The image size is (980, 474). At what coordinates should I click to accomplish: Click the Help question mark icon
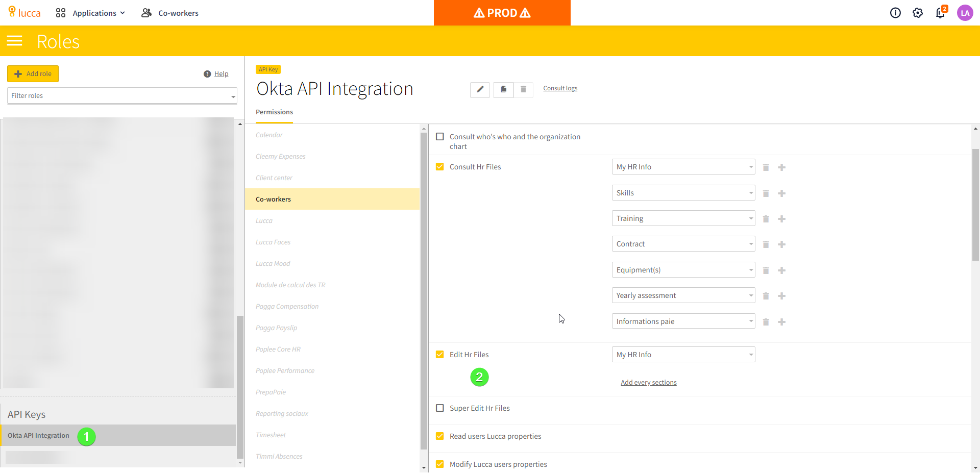[x=207, y=74]
